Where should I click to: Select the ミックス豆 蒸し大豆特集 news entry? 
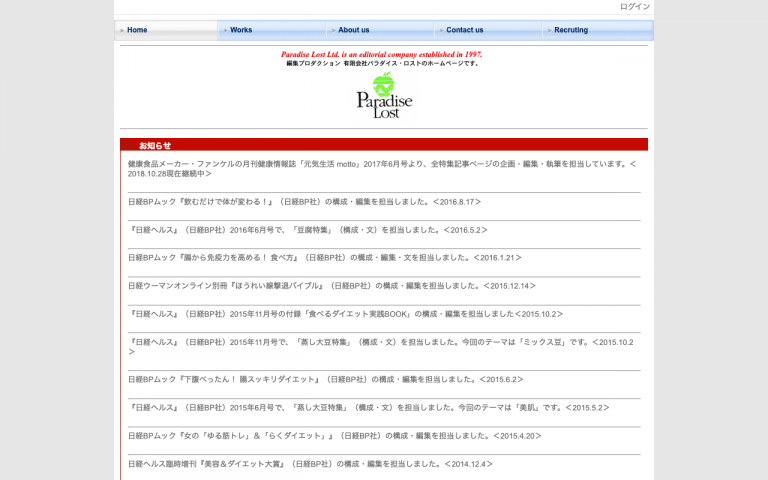(x=382, y=347)
